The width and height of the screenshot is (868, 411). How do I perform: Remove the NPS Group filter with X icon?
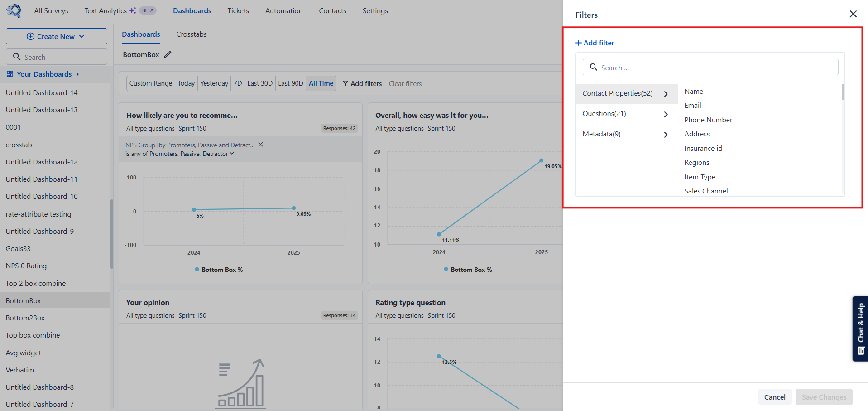[x=260, y=145]
